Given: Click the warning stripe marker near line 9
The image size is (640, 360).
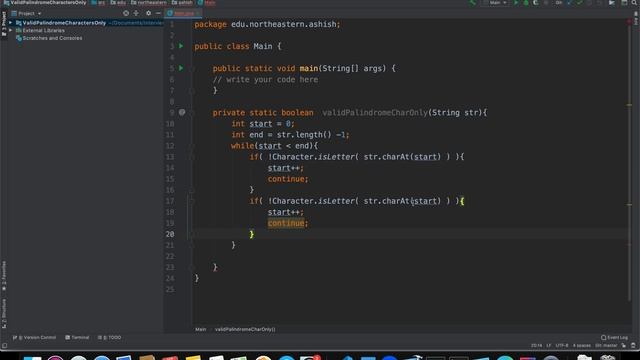Looking at the screenshot, I should [629, 105].
